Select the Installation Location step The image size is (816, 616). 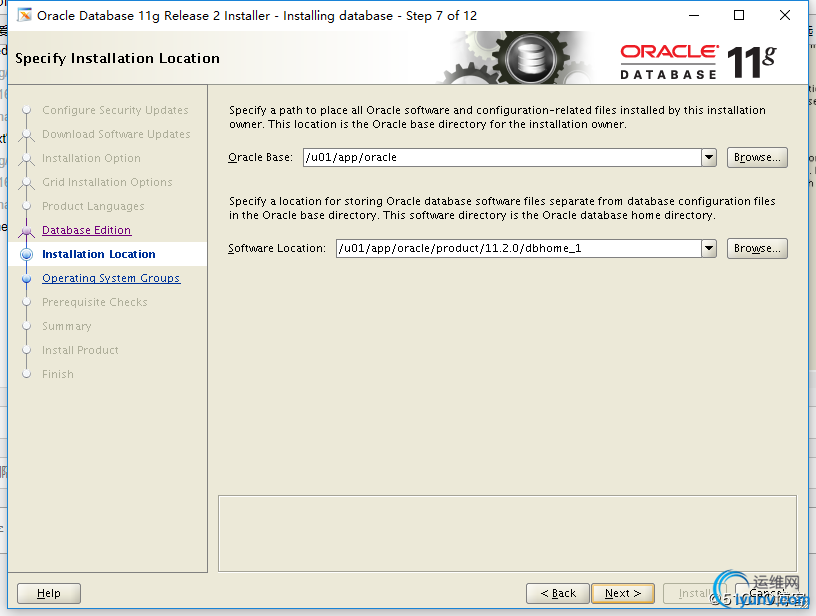pyautogui.click(x=99, y=254)
